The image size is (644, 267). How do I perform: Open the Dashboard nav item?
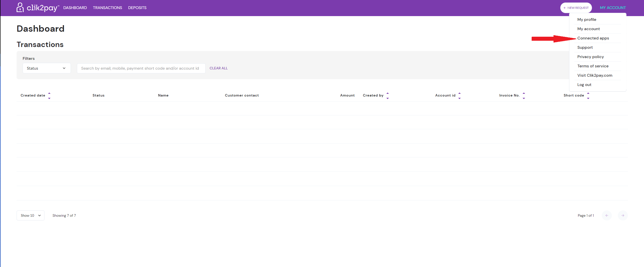(75, 8)
